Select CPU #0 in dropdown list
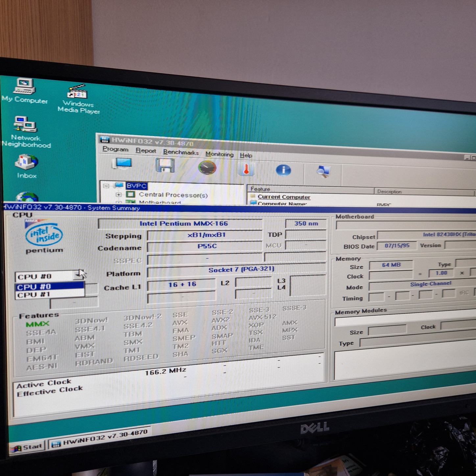The image size is (476, 476). (49, 286)
